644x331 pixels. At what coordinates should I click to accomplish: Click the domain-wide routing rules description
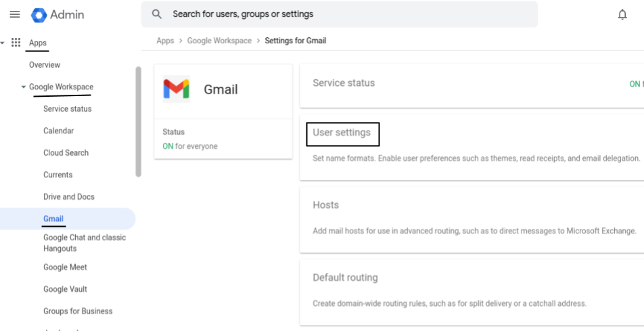pyautogui.click(x=449, y=303)
